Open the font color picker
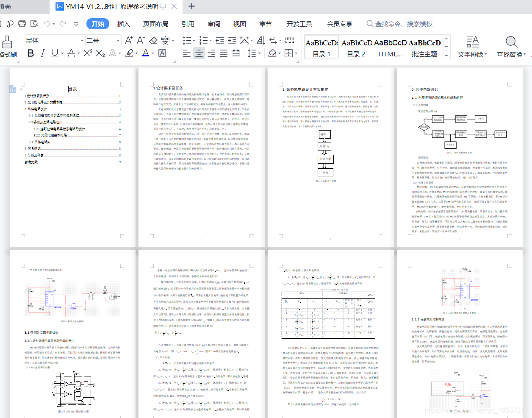This screenshot has width=532, height=418. pyautogui.click(x=145, y=54)
